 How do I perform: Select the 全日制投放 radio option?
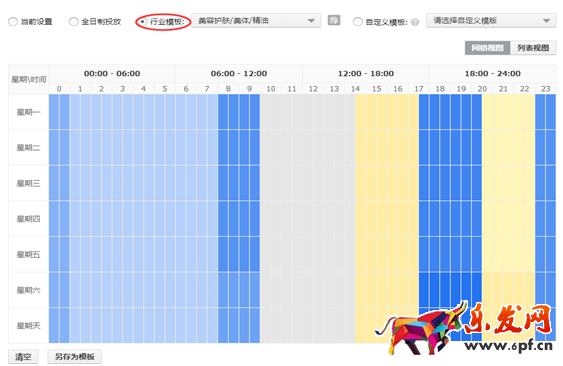[74, 22]
